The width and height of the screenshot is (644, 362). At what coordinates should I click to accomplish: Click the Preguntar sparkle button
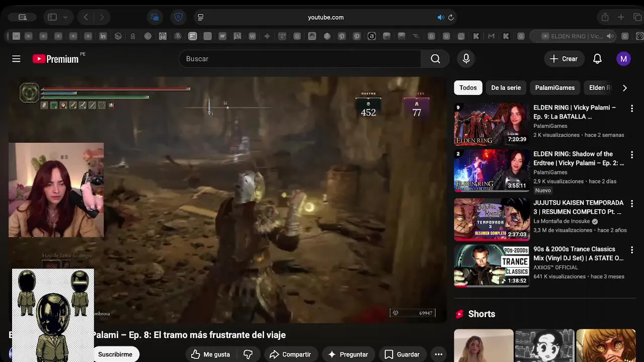click(348, 354)
